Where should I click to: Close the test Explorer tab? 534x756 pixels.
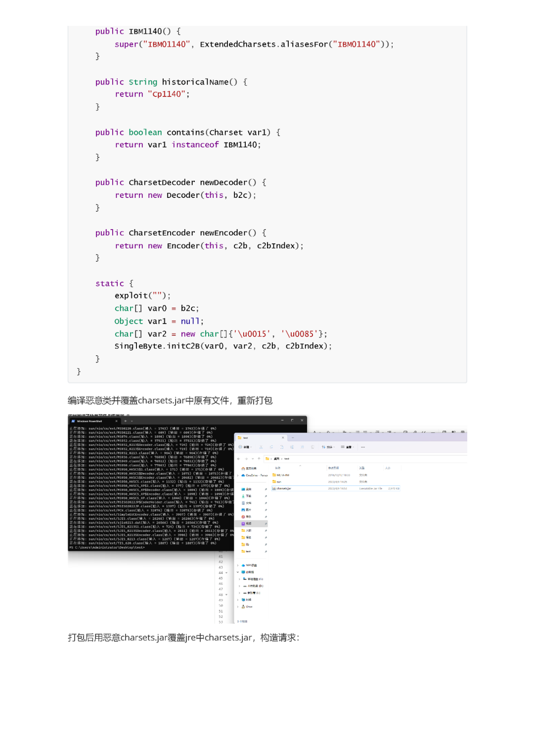tap(283, 438)
